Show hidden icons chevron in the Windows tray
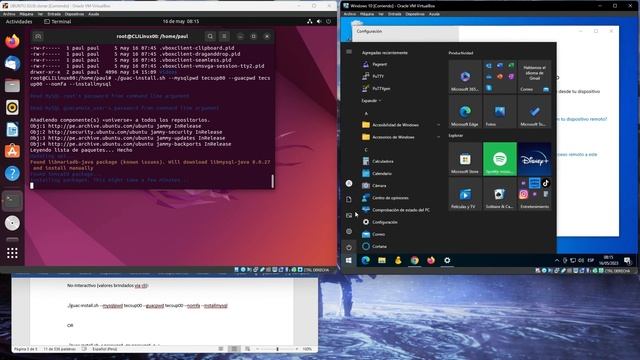Screen dimensions: 640x360 pyautogui.click(x=557, y=260)
